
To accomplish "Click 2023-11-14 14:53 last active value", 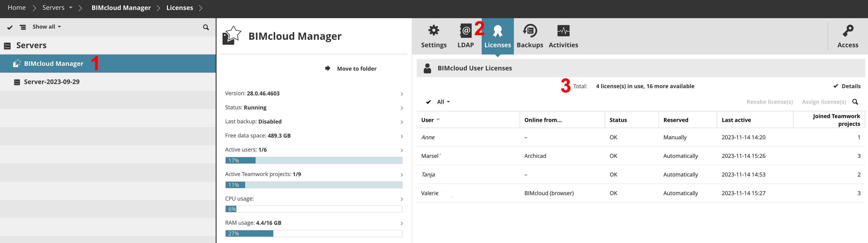I will [743, 174].
